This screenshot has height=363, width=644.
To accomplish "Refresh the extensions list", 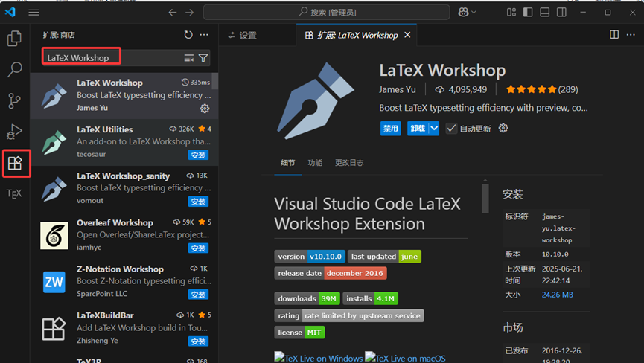I will coord(188,35).
